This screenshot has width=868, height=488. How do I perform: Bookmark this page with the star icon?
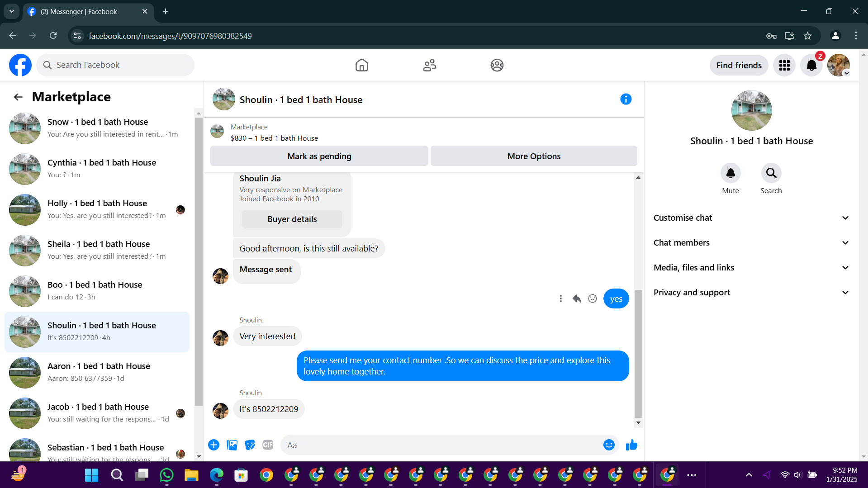[x=808, y=36]
